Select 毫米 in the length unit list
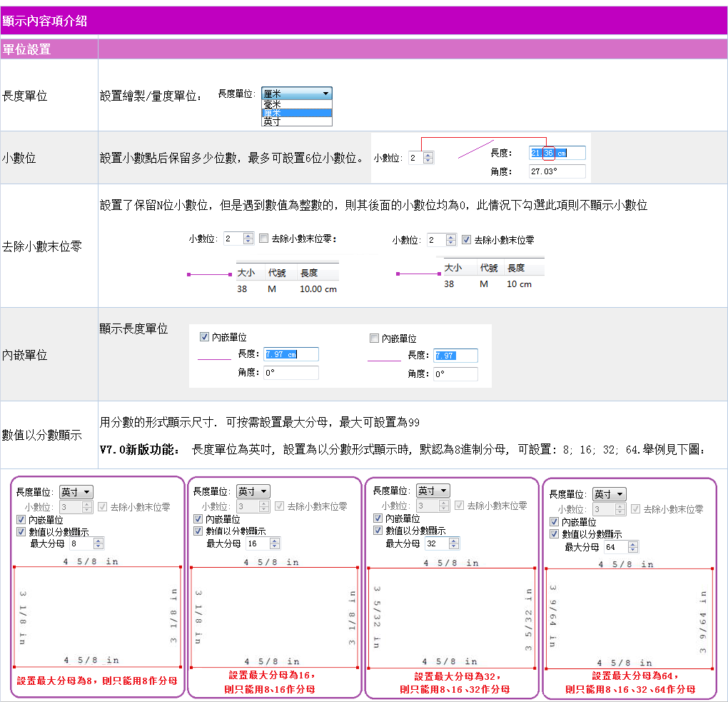The width and height of the screenshot is (728, 702). [297, 104]
